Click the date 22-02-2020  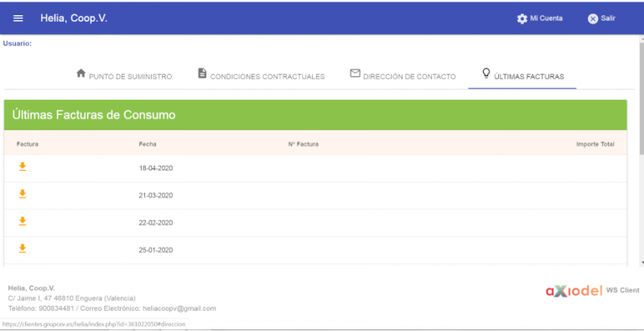(156, 223)
